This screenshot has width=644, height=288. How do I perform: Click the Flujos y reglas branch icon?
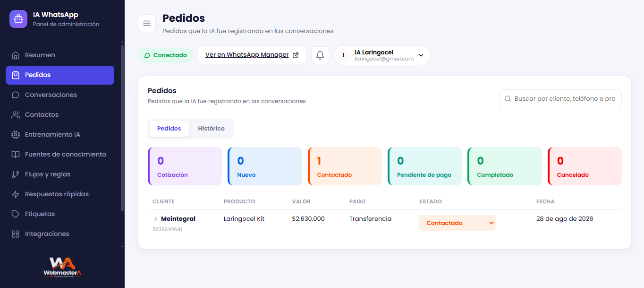coord(16,175)
